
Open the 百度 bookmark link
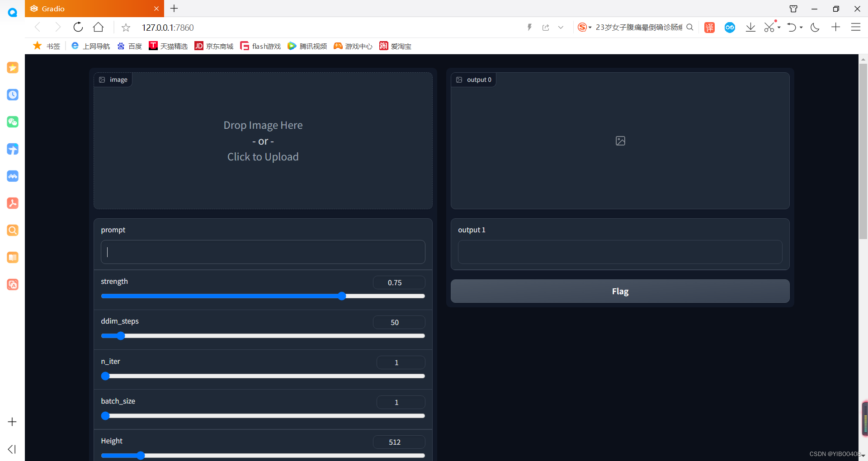[x=130, y=46]
